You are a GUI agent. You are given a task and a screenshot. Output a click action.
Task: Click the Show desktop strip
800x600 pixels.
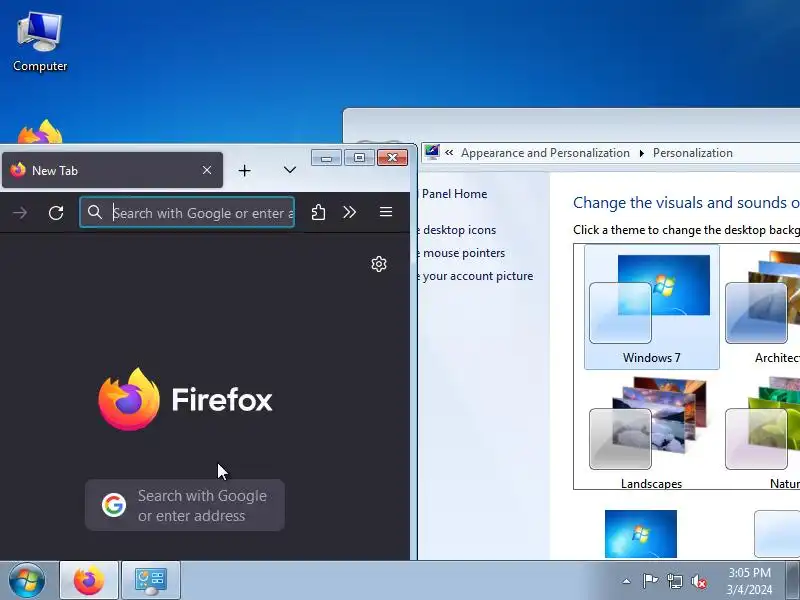coord(793,581)
